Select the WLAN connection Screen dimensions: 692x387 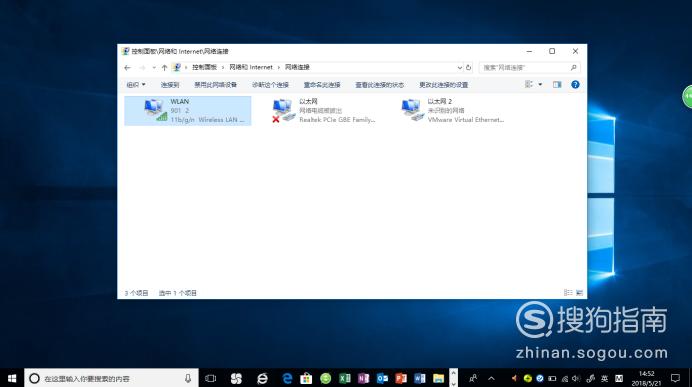(x=188, y=111)
